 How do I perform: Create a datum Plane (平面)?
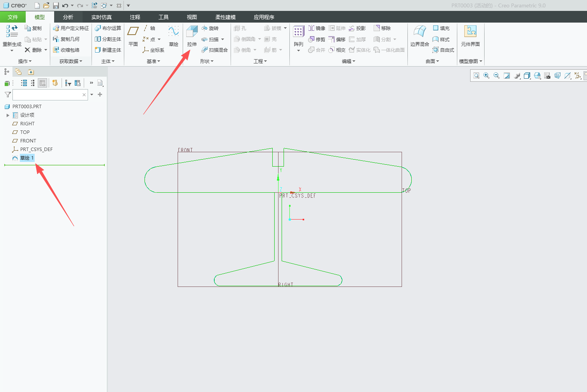(x=133, y=36)
